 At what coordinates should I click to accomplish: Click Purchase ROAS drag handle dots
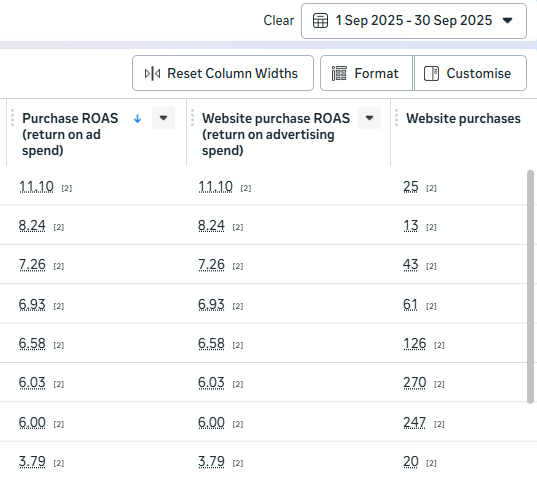(13, 118)
